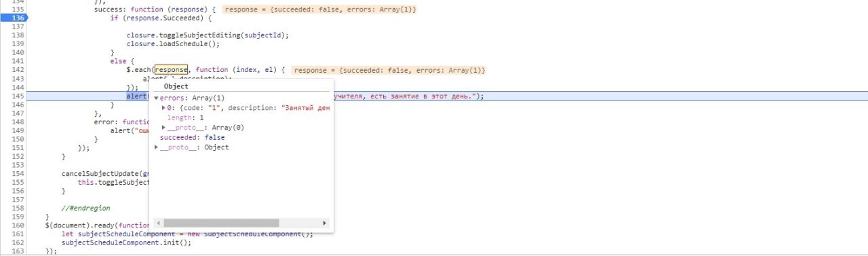Click 'closure.toggleSubjectEditing(subjectId);' code

pyautogui.click(x=208, y=35)
